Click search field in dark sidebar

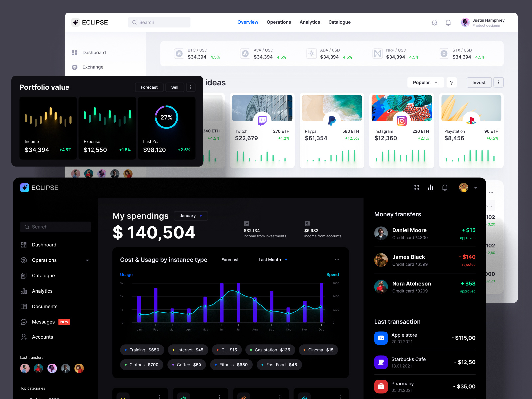pos(56,227)
